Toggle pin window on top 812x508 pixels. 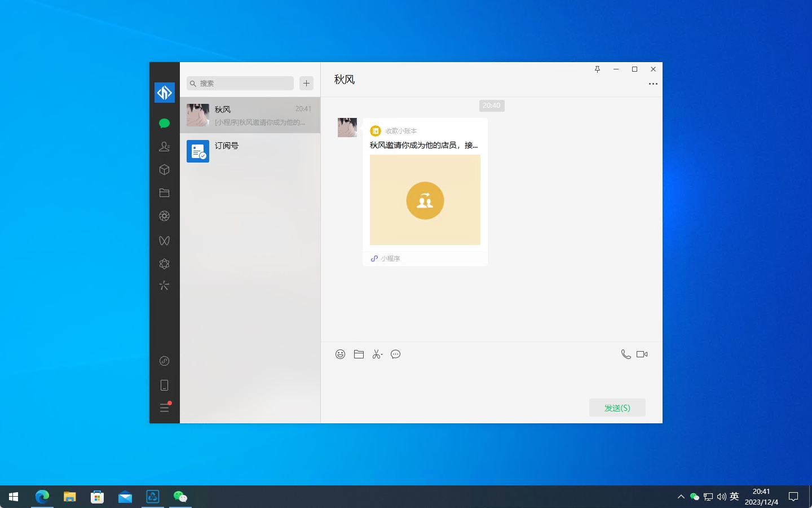(x=597, y=69)
